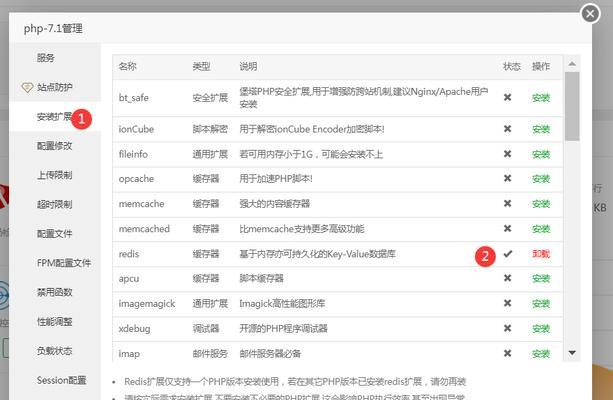This screenshot has height=400, width=613.
Task: Click the 邮件服务器必备 description
Action: tap(270, 354)
